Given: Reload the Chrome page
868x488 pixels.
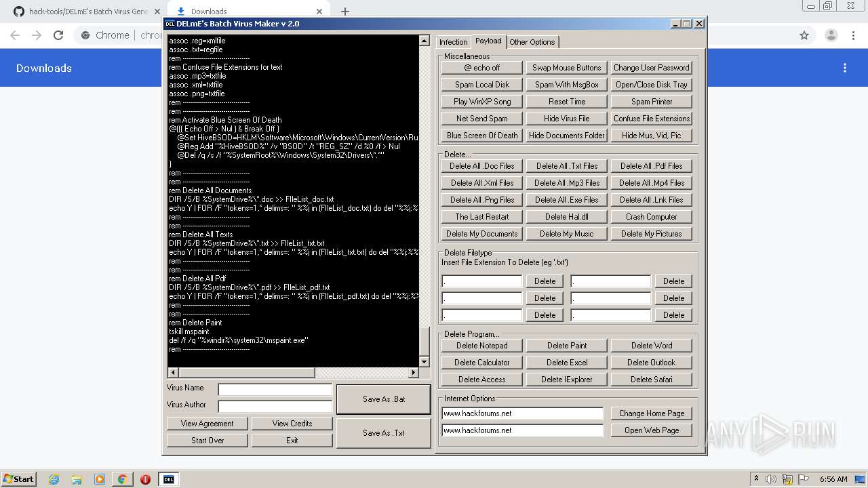Looking at the screenshot, I should click(x=58, y=35).
